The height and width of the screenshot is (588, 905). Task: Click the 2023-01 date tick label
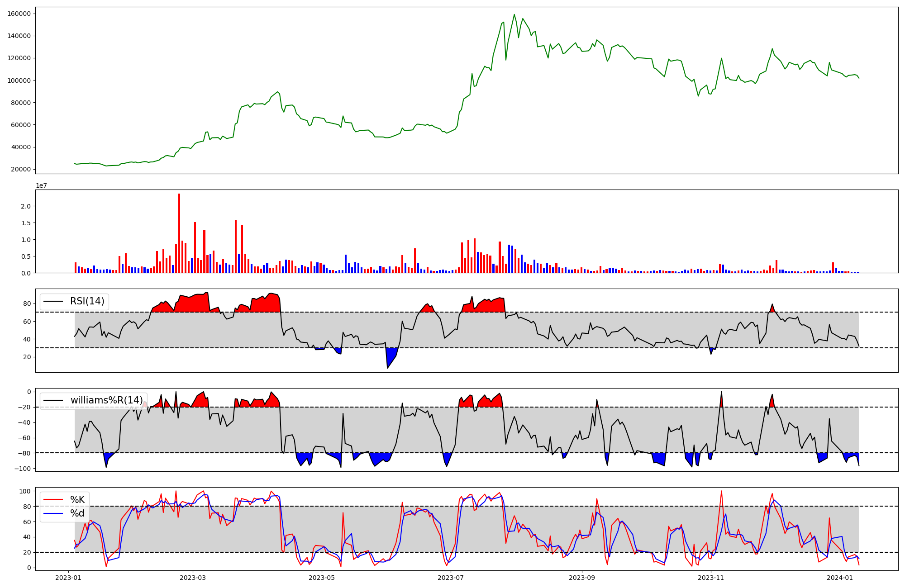click(x=68, y=578)
